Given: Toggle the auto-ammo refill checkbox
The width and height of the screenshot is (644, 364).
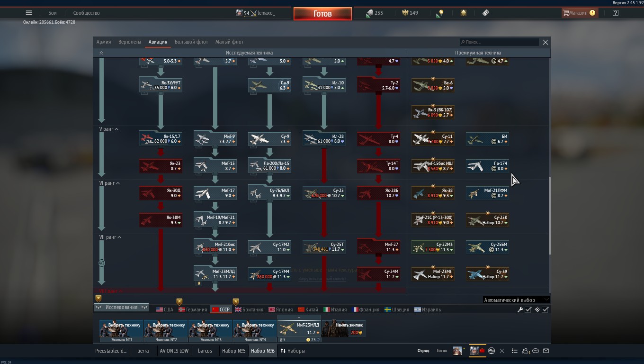Looking at the screenshot, I should 545,309.
